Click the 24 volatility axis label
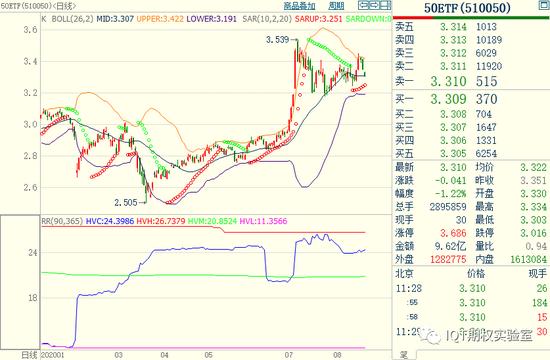The image size is (550, 360). (33, 253)
